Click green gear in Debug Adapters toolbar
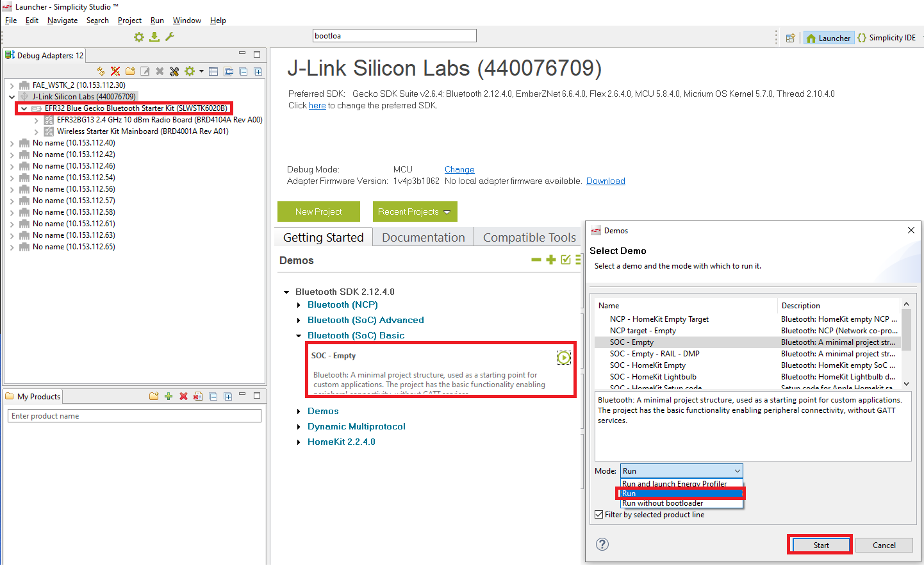 pos(190,71)
